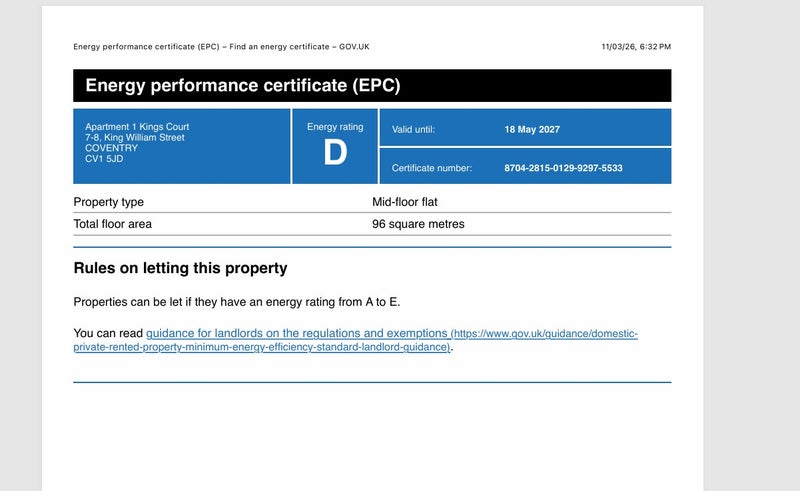The width and height of the screenshot is (800, 491).
Task: Click the CV1 5JD postcode
Action: (x=105, y=158)
